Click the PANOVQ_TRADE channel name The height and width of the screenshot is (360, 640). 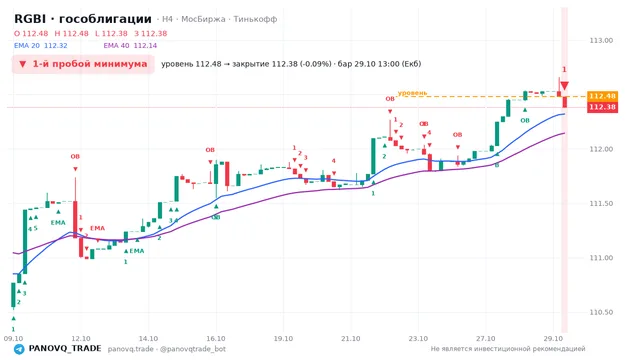click(65, 349)
